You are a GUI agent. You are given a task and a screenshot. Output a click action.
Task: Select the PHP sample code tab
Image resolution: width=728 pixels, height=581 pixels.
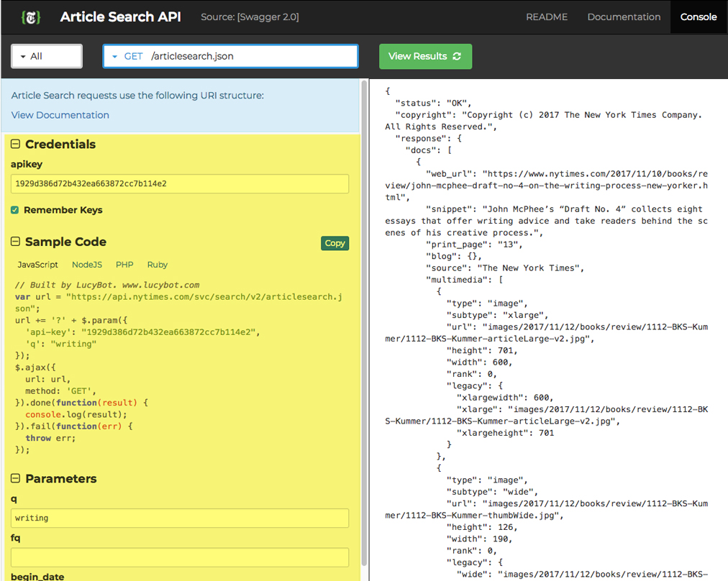click(124, 265)
